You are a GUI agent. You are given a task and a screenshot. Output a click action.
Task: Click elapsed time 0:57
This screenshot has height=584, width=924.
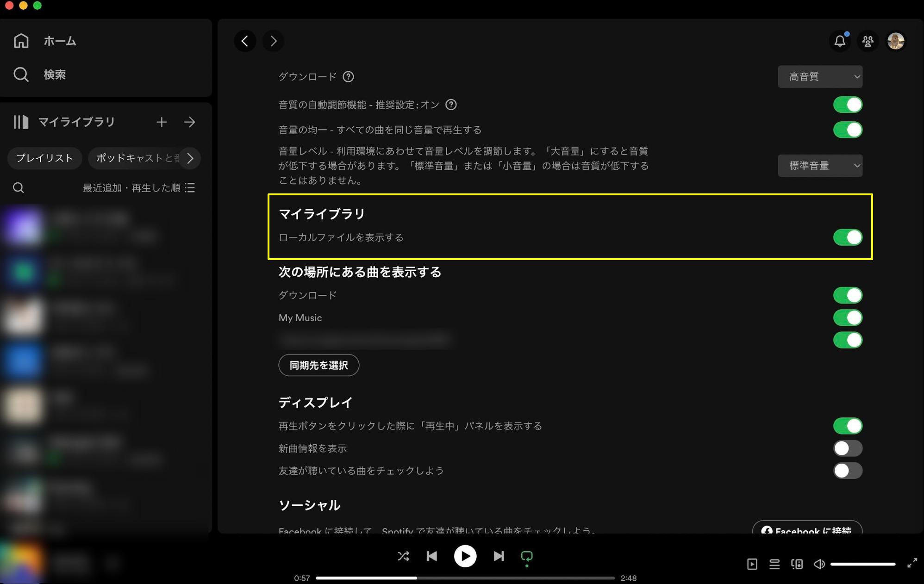(302, 578)
